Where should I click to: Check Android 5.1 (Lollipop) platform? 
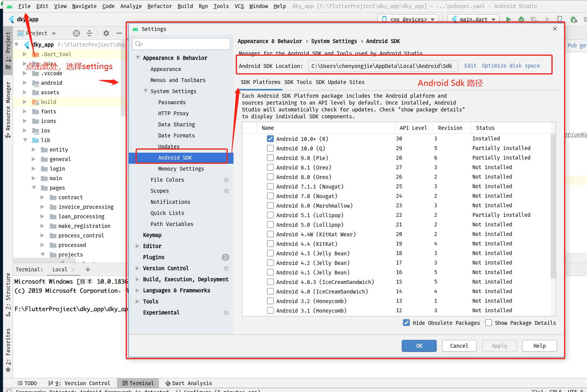270,215
